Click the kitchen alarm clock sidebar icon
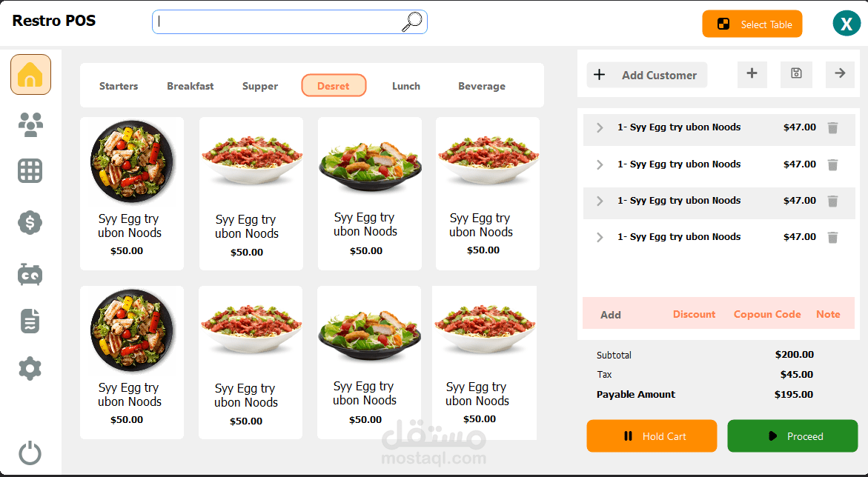Image resolution: width=868 pixels, height=477 pixels. coord(30,274)
